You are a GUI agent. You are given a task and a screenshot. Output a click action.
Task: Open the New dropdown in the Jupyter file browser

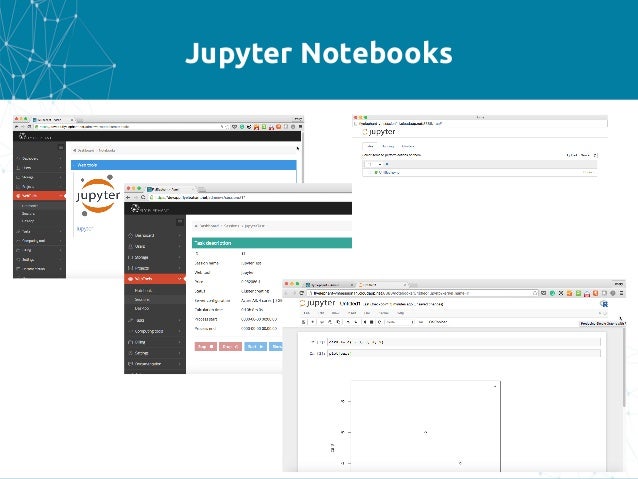(x=585, y=155)
